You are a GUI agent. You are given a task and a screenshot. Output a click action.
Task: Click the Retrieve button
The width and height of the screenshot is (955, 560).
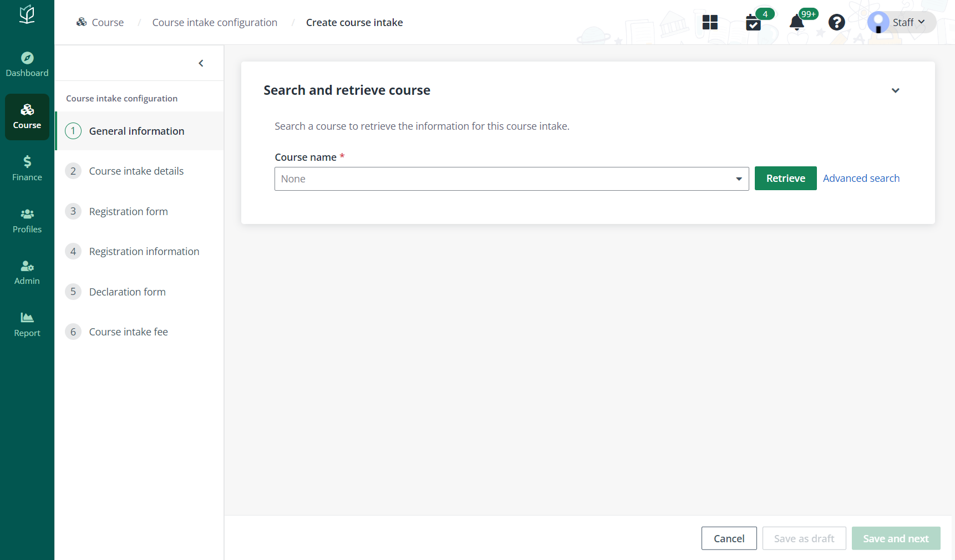[785, 179]
